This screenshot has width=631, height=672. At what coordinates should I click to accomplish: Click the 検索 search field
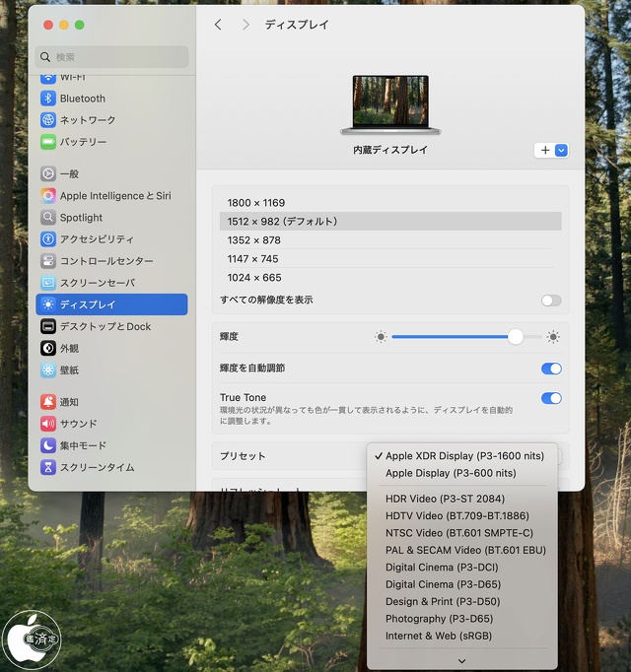pyautogui.click(x=111, y=57)
